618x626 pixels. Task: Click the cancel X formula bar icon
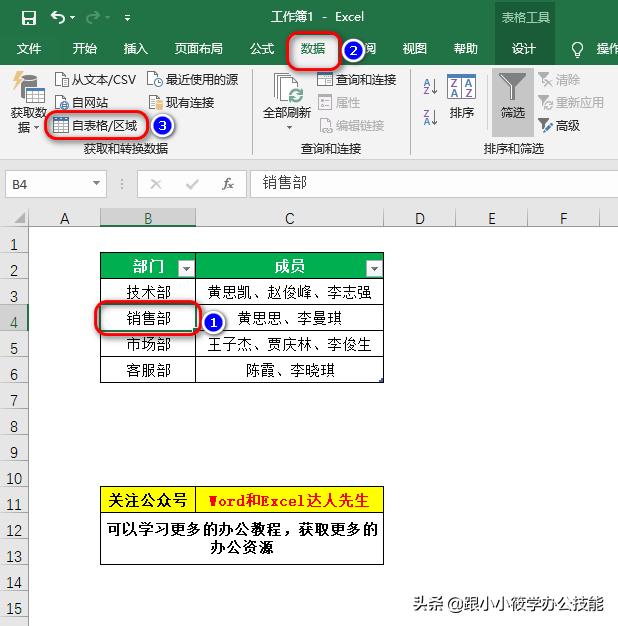(156, 184)
